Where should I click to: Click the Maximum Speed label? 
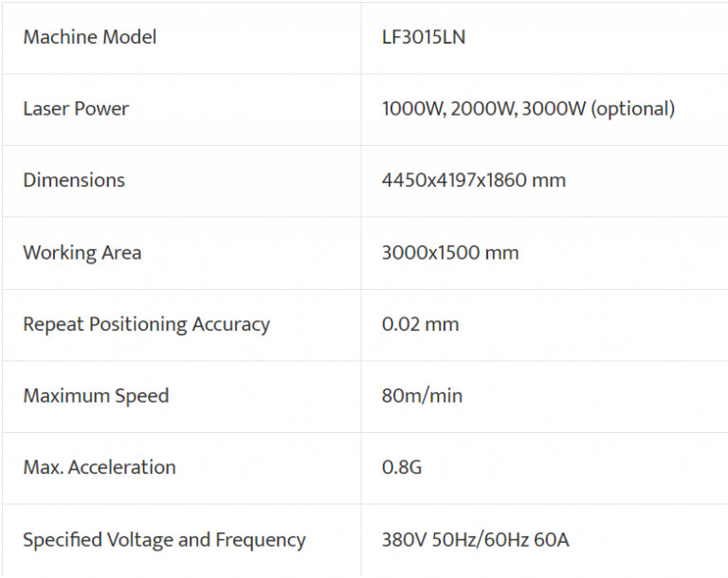(x=96, y=396)
